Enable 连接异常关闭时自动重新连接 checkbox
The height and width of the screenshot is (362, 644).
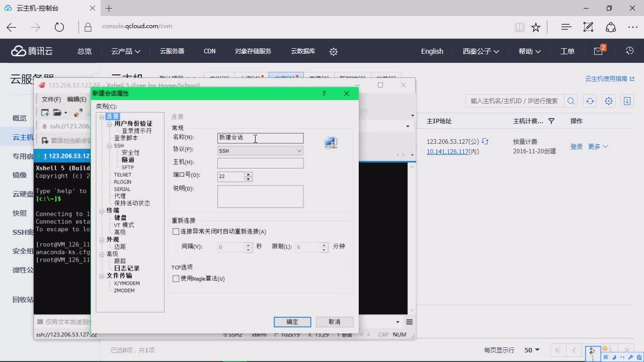coord(176,232)
